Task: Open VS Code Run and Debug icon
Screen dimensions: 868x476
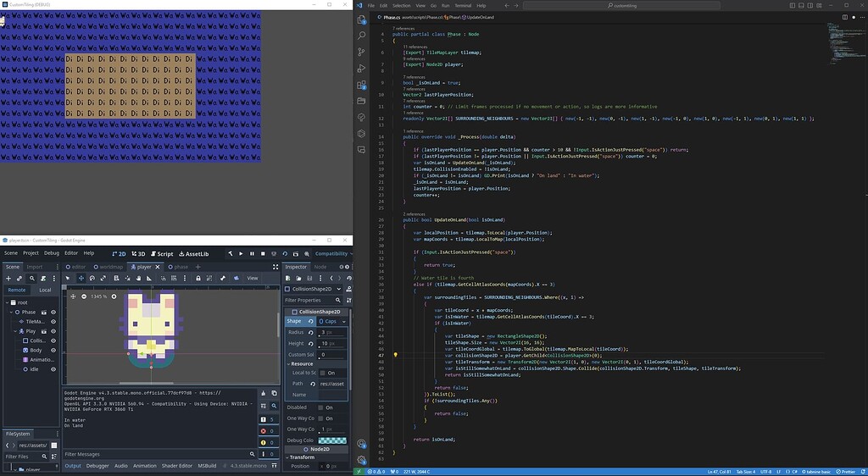Action: (x=361, y=69)
